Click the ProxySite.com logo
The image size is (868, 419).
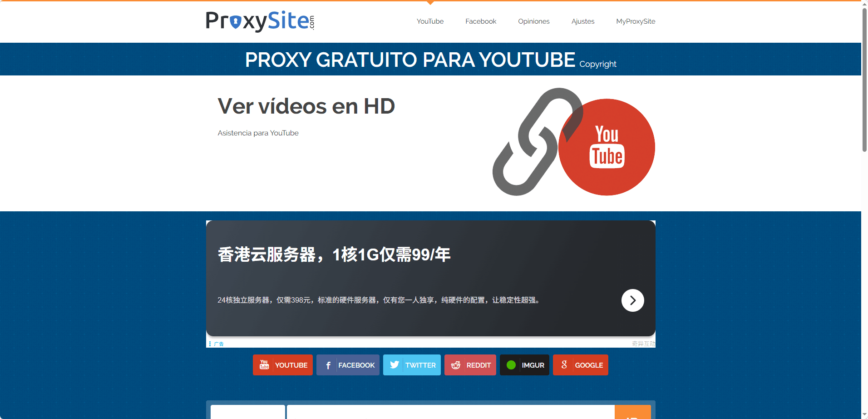pyautogui.click(x=260, y=21)
